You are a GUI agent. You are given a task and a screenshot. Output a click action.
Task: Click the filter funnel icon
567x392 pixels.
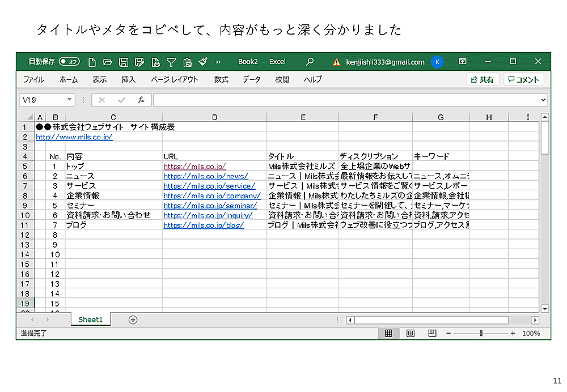(x=171, y=62)
